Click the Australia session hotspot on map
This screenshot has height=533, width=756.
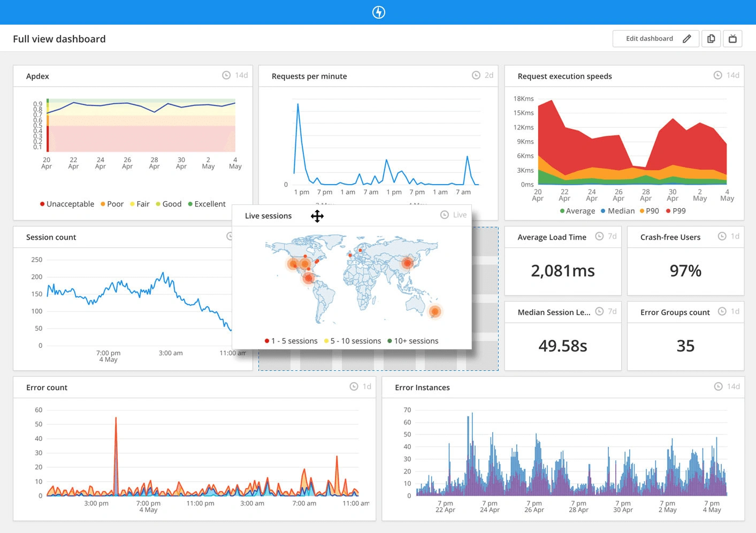[435, 311]
